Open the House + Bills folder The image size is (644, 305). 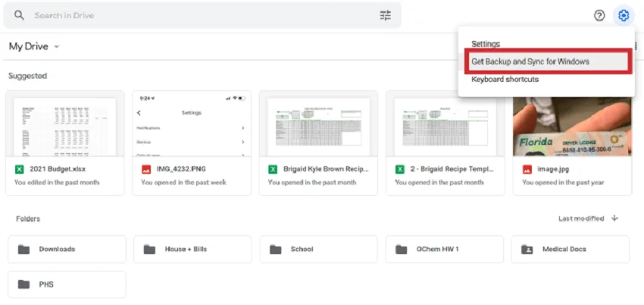click(x=192, y=249)
